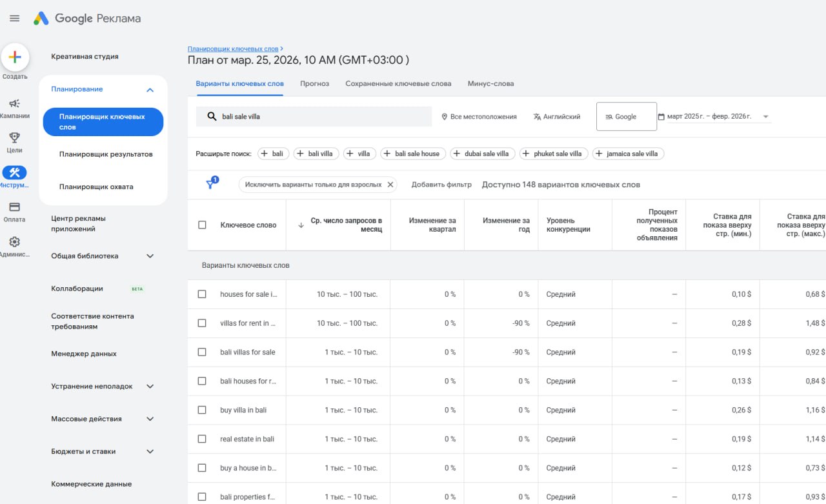Open Коммерческие данные
Viewport: 826px width, 504px height.
click(x=91, y=484)
